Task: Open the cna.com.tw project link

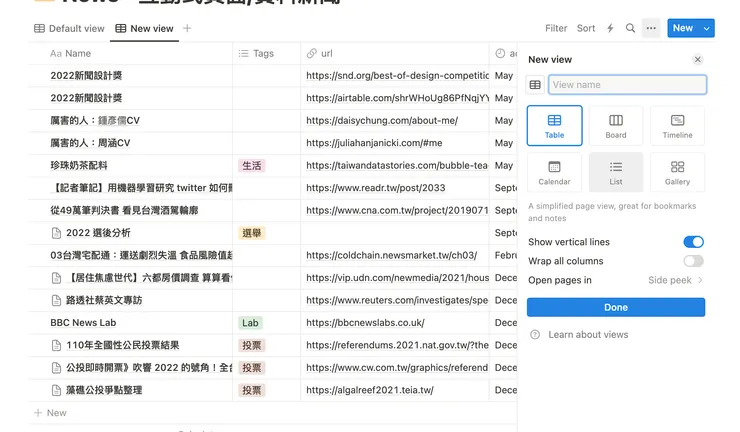Action: 397,210
